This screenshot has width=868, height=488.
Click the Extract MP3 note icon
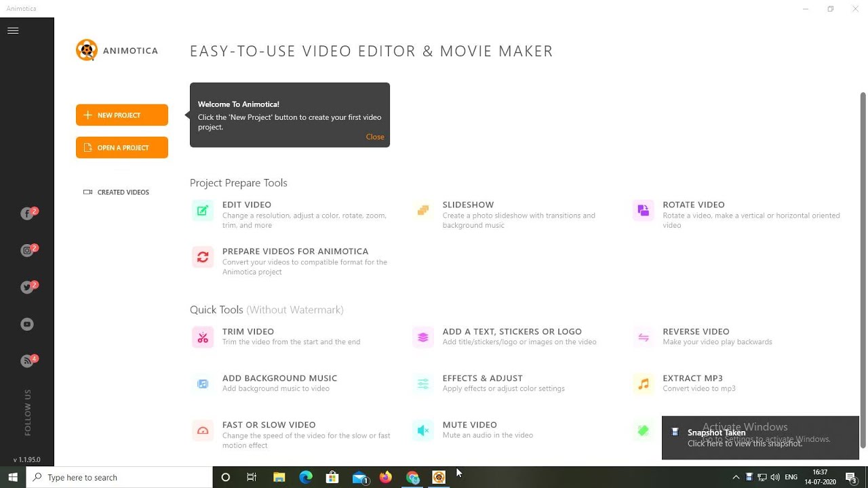pyautogui.click(x=643, y=384)
